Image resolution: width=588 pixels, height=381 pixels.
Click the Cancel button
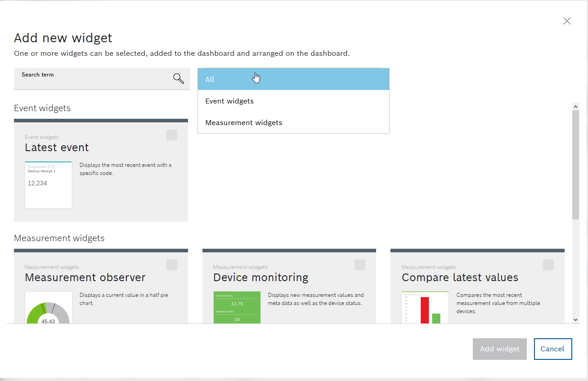[553, 349]
